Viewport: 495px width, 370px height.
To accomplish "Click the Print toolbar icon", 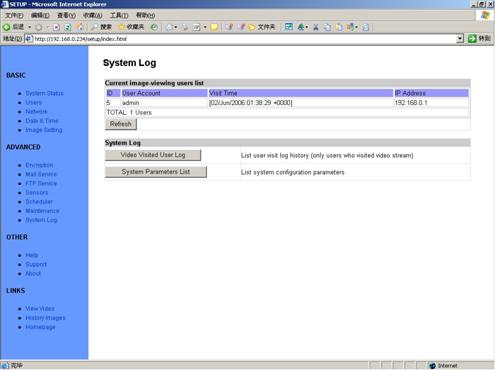I will (x=185, y=27).
